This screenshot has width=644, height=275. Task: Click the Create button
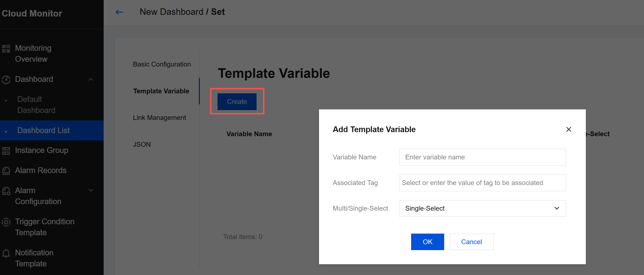click(237, 101)
